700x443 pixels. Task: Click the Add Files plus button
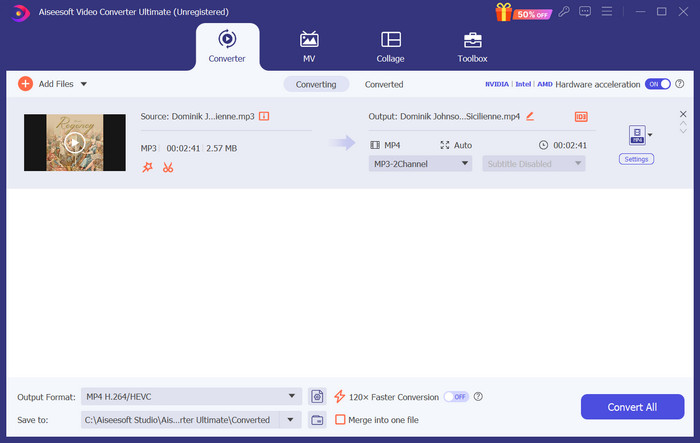[x=25, y=84]
